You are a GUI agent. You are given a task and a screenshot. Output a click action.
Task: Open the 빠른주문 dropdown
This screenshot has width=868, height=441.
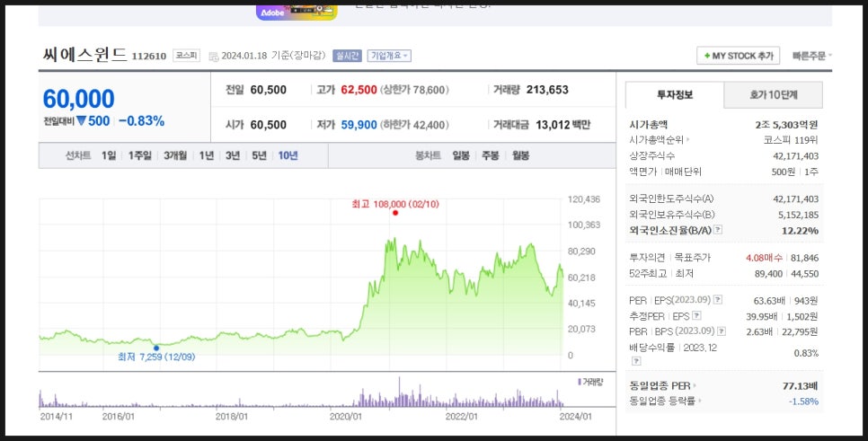[812, 56]
